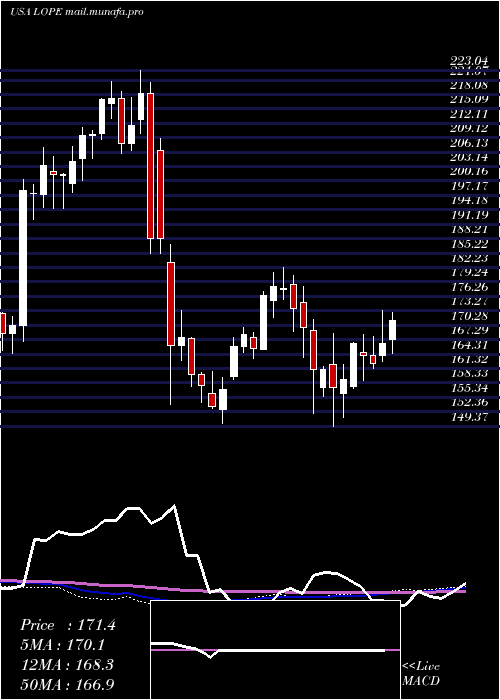Viewport: 500px width, 700px height.
Task: Click the <<Live MACD label
Action: (421, 673)
